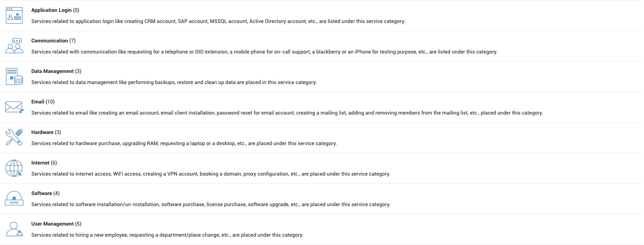Click the Software disc drive icon
This screenshot has width=644, height=245.
pos(14,199)
